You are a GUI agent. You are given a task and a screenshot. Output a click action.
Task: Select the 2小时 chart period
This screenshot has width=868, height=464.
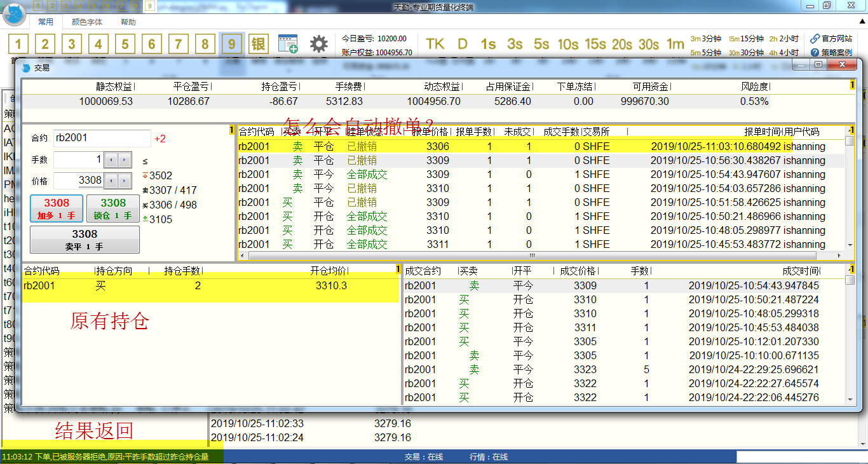[784, 38]
